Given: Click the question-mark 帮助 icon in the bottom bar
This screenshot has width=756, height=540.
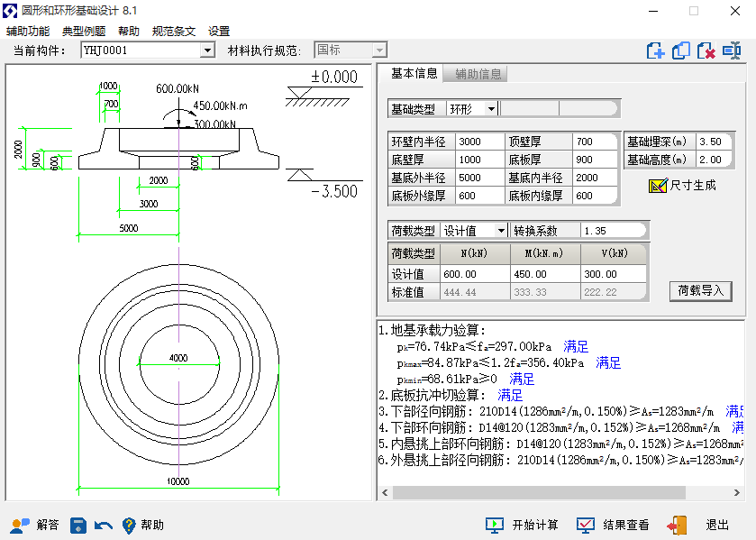Looking at the screenshot, I should pyautogui.click(x=129, y=525).
